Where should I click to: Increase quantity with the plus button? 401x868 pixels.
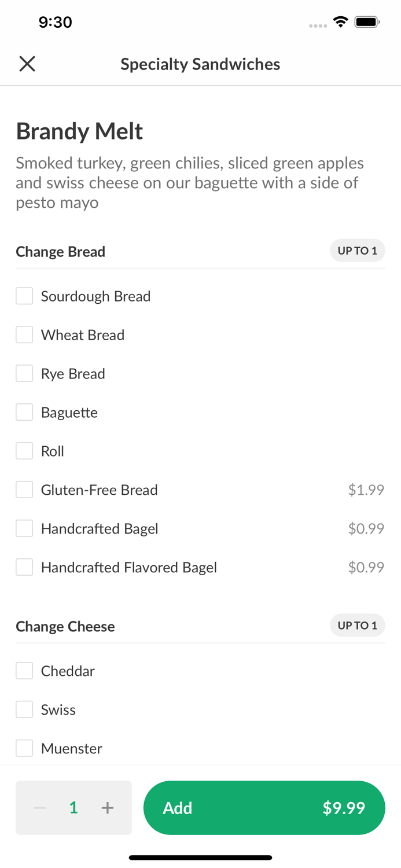coord(108,807)
